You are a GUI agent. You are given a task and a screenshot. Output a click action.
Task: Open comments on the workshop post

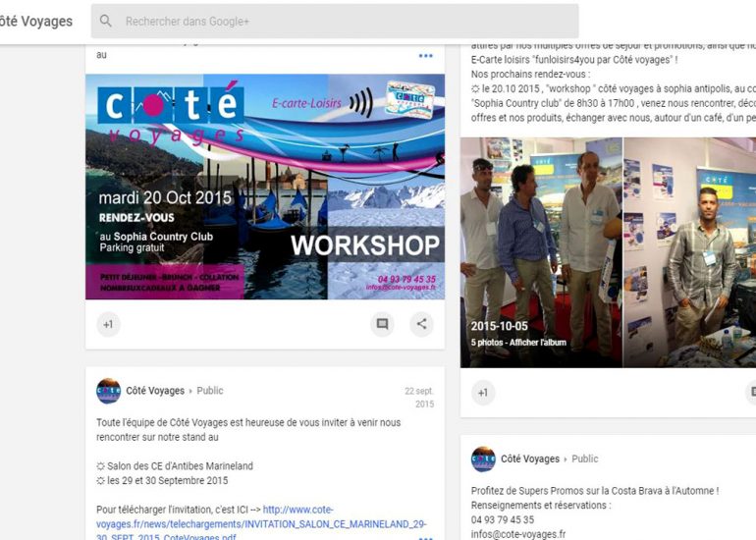tap(382, 324)
